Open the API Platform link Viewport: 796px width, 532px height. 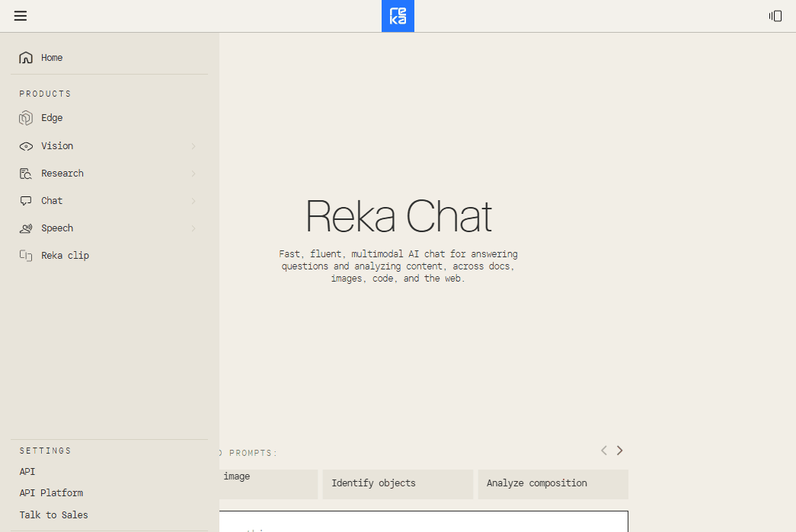pyautogui.click(x=50, y=492)
